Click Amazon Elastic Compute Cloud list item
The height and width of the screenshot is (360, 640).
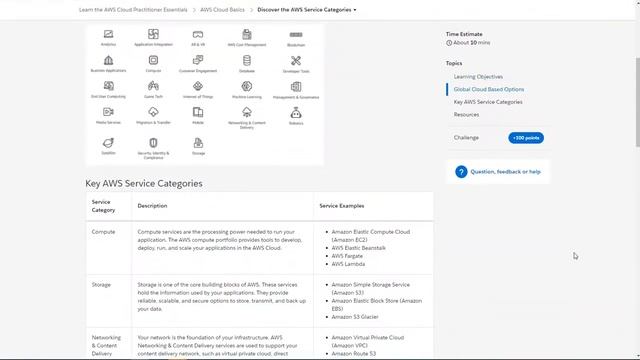(x=371, y=236)
